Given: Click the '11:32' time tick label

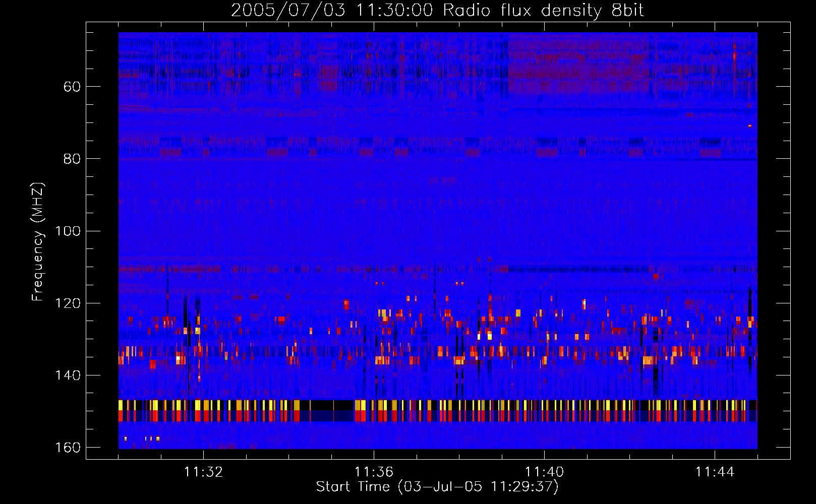Looking at the screenshot, I should pos(203,472).
